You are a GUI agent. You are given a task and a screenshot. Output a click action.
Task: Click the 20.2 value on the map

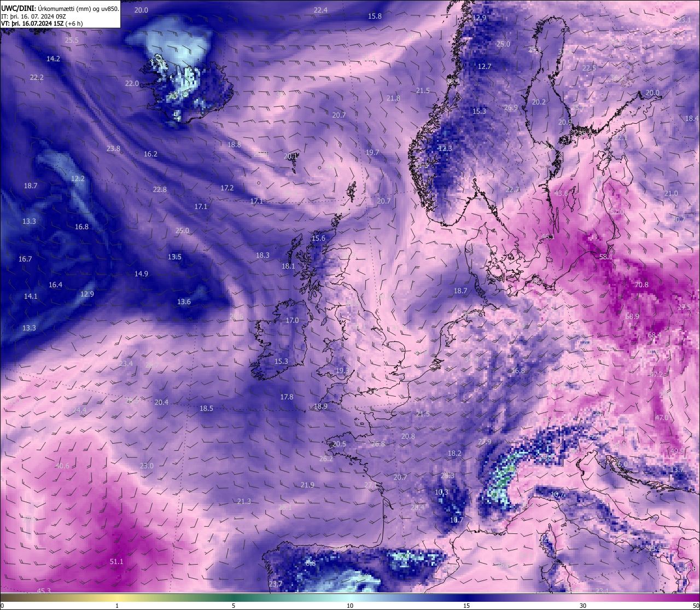coord(539,102)
